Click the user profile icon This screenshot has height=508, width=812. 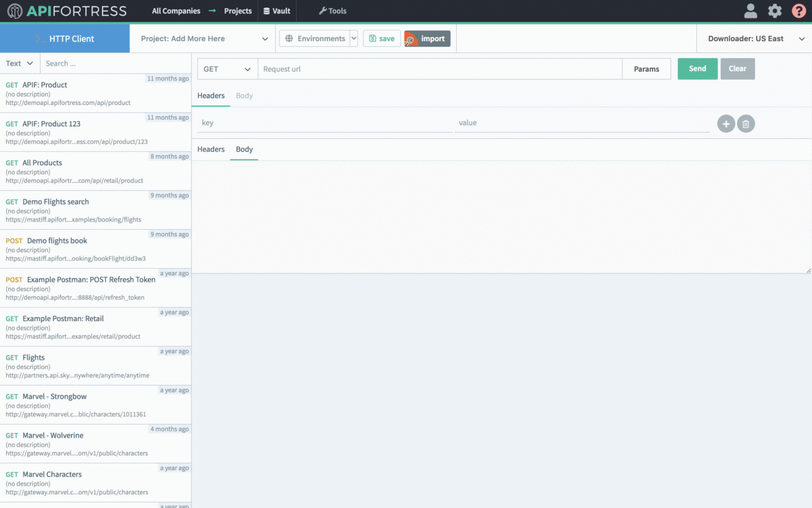coord(750,11)
